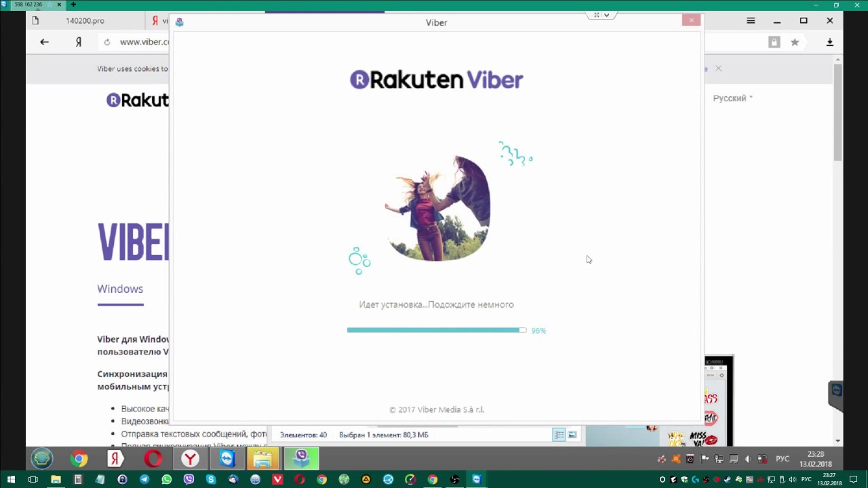Open Viber on local taskbar
The width and height of the screenshot is (868, 488).
click(x=189, y=480)
